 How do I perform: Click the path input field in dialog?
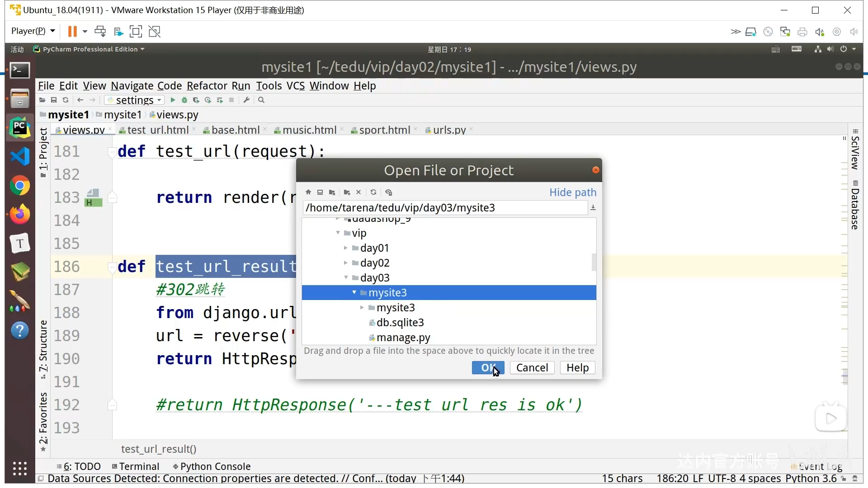(445, 208)
